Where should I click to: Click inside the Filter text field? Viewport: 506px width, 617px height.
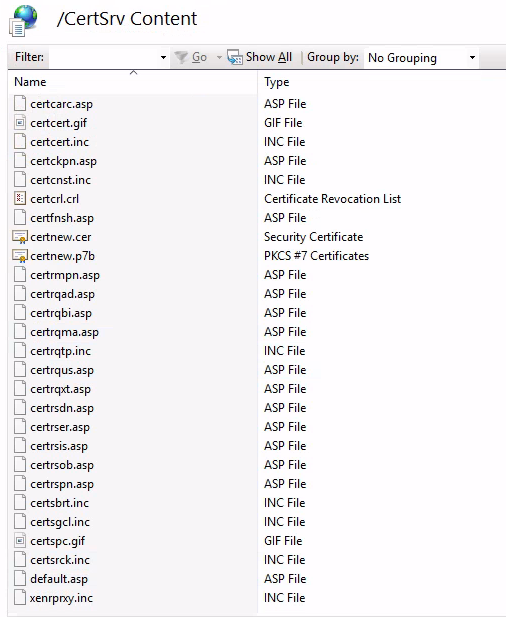point(103,58)
